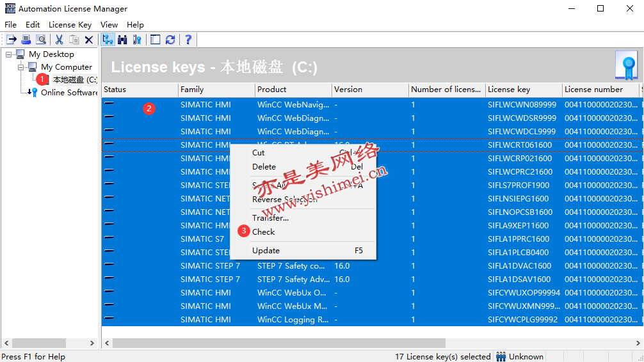Click the blue Refresh arrows toolbar icon
Screen dimensions: 644x362
[x=170, y=40]
